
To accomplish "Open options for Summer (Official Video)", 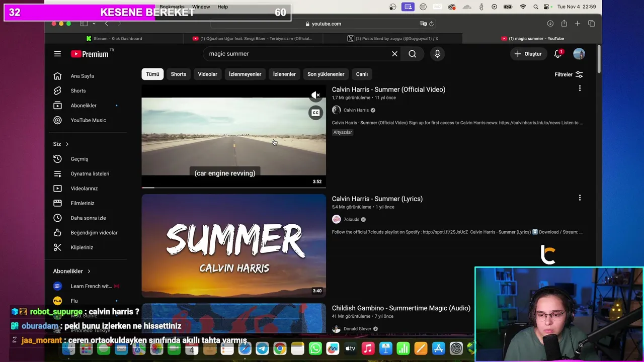I will 580,88.
